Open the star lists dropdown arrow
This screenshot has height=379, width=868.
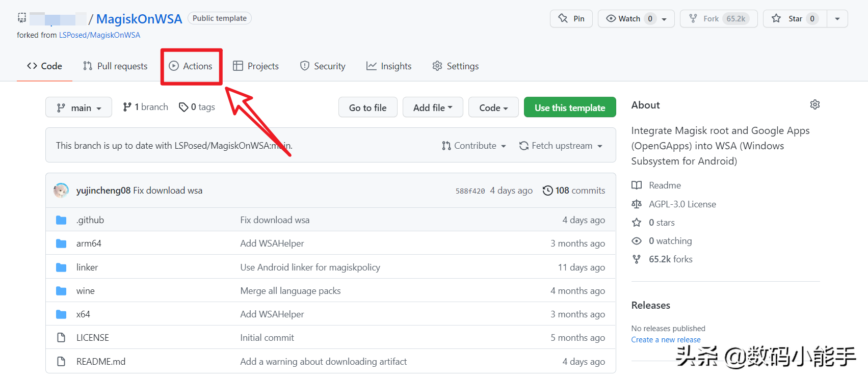tap(837, 19)
